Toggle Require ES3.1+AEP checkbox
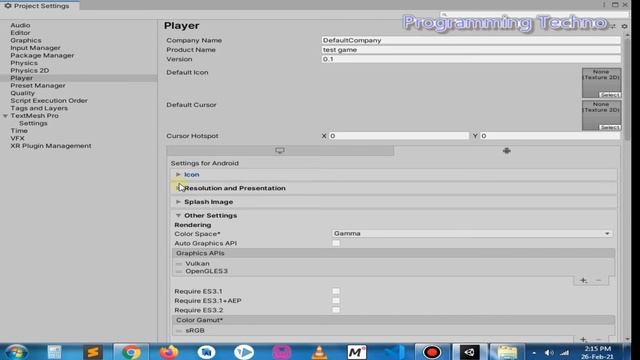This screenshot has width=640, height=360. pyautogui.click(x=336, y=301)
